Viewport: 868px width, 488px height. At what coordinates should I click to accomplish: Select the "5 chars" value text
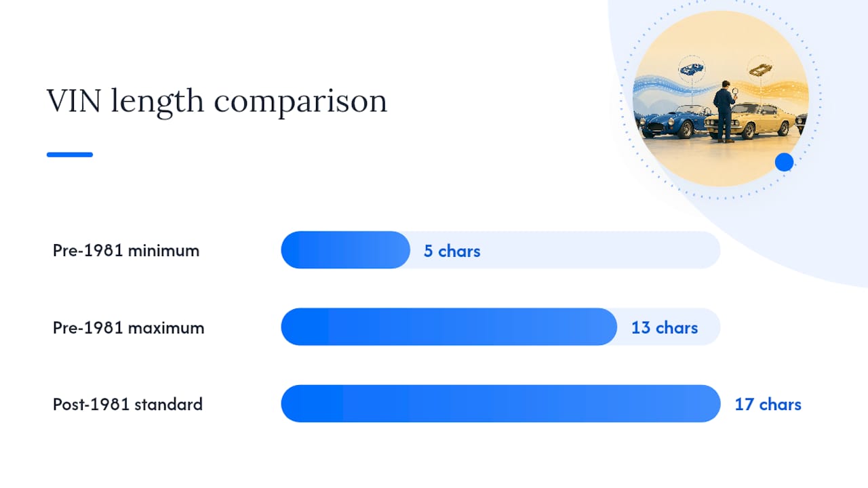pos(452,251)
